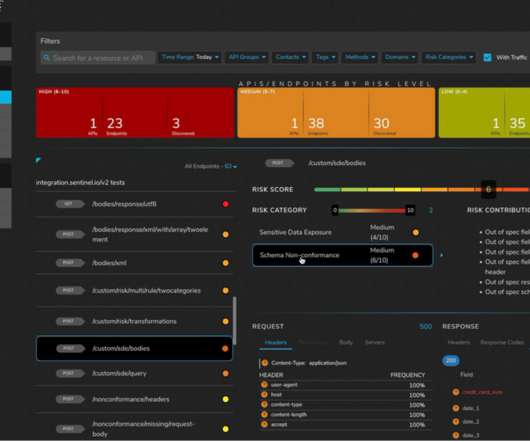
Task: Select the /custom/sde/bodies endpoint in list
Action: tap(134, 348)
